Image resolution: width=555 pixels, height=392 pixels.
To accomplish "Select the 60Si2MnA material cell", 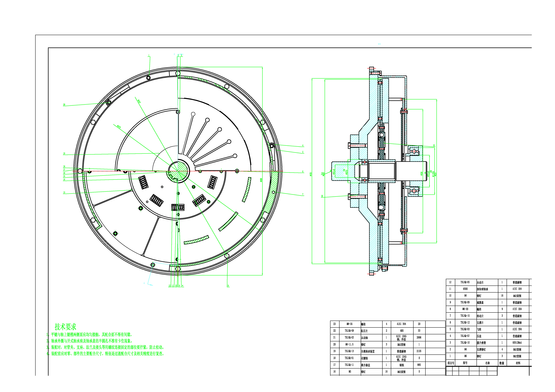I will (x=517, y=342).
